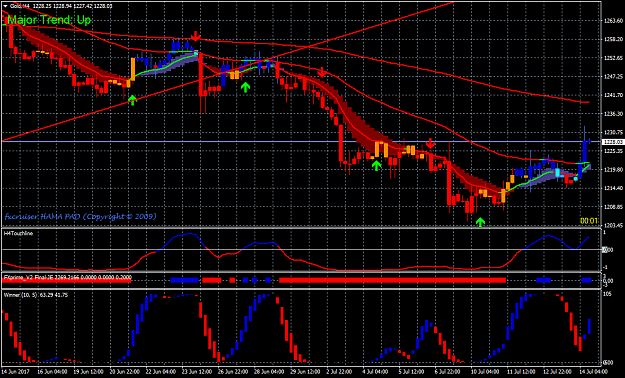Click the 20 Jun 22:00 time label
This screenshot has width=625, height=378.
(x=125, y=372)
